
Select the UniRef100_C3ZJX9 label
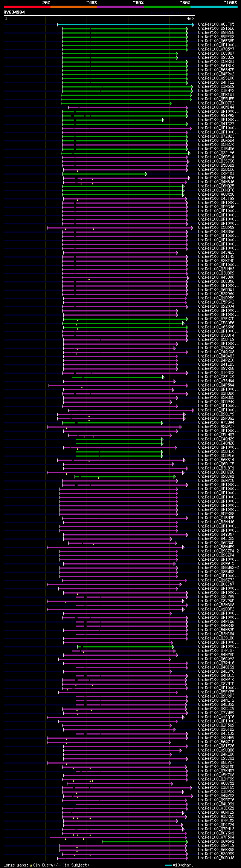[x=216, y=377]
